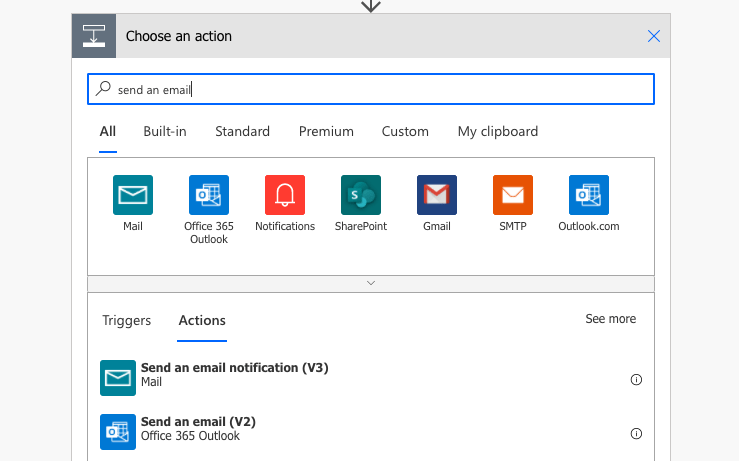Screen dimensions: 739x461
Task: Click the See more link
Action: point(611,319)
